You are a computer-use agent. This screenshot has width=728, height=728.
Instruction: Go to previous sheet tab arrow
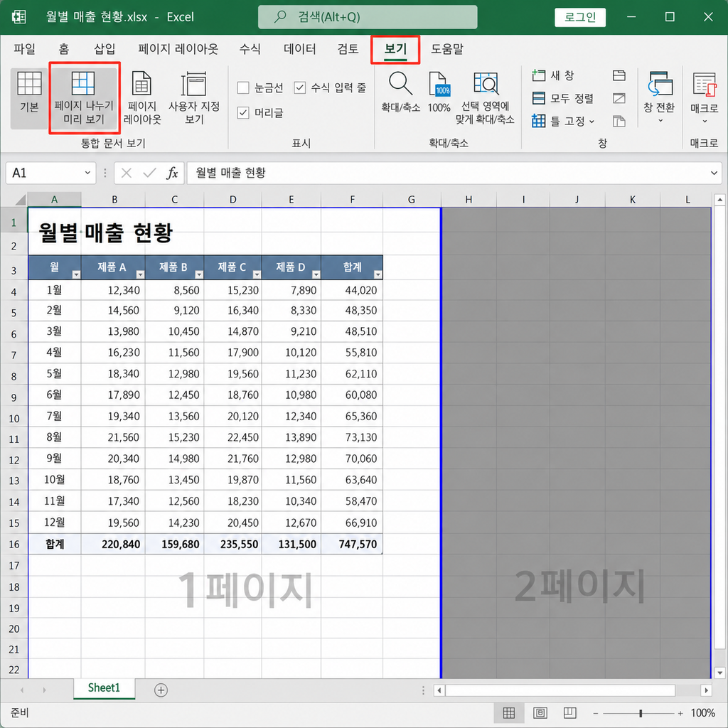[x=22, y=690]
